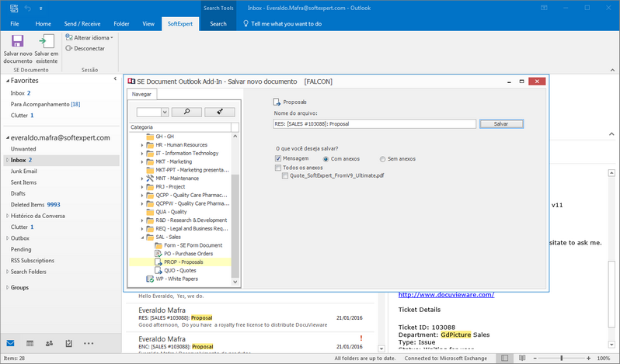Open Tasks view in Outlook navigation bar

pos(69,343)
